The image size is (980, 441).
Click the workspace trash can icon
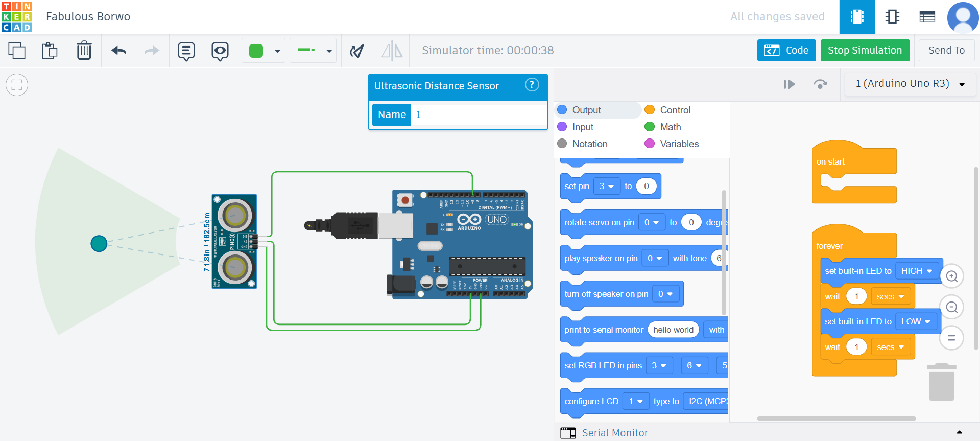[941, 382]
